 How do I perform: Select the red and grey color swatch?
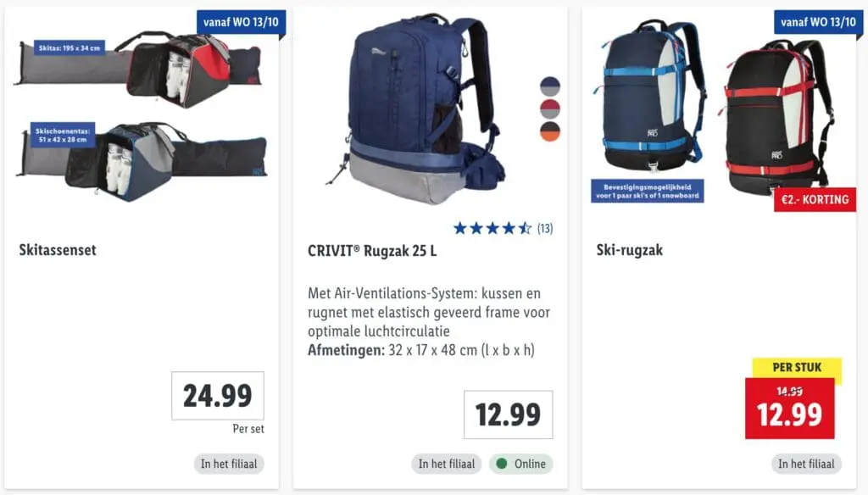(x=549, y=109)
